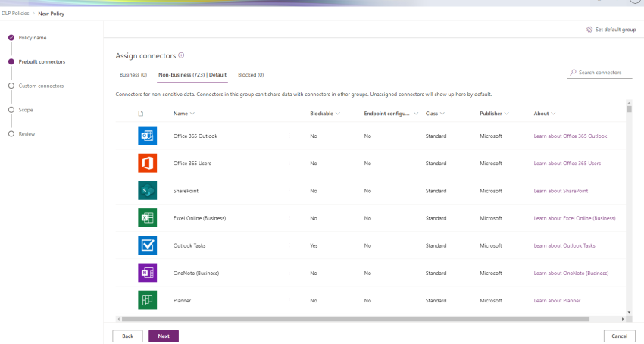Viewport: 644px width, 344px height.
Task: Open Learn about Outlook Tasks link
Action: pyautogui.click(x=564, y=245)
